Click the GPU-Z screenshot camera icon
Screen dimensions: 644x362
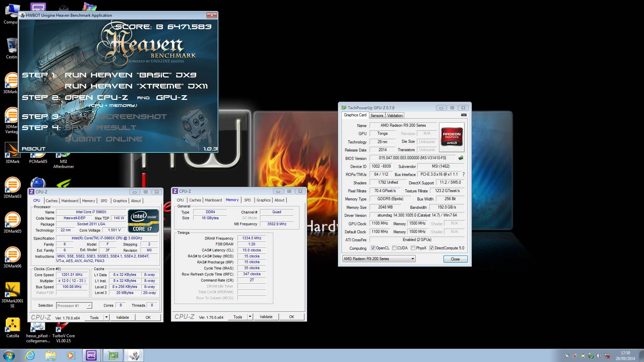pos(464,115)
